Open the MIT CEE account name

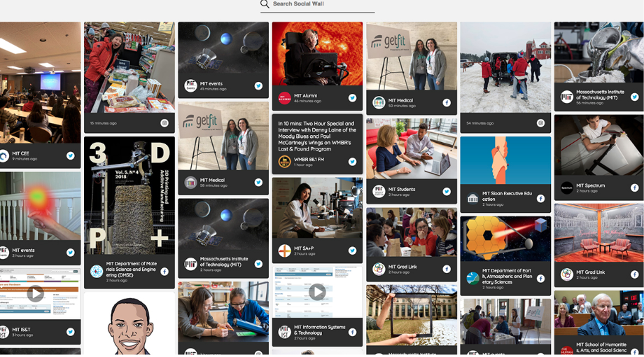point(20,153)
